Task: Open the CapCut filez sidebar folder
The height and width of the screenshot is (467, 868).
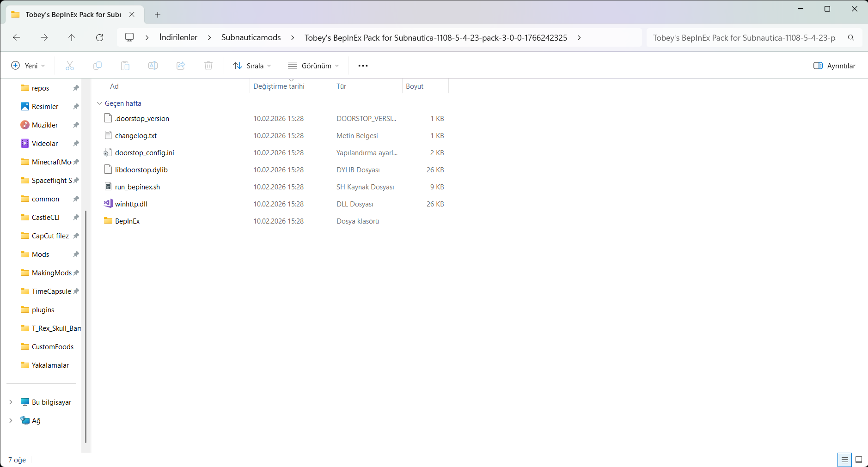Action: [x=44, y=236]
